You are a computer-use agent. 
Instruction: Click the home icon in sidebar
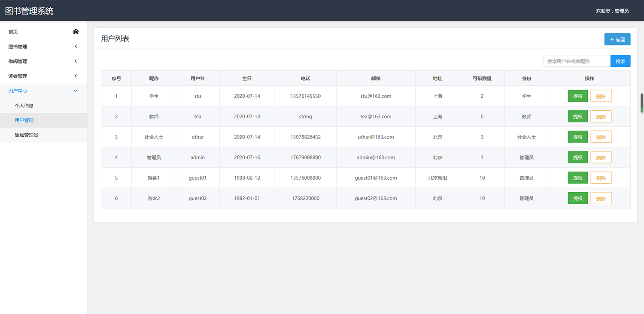76,32
